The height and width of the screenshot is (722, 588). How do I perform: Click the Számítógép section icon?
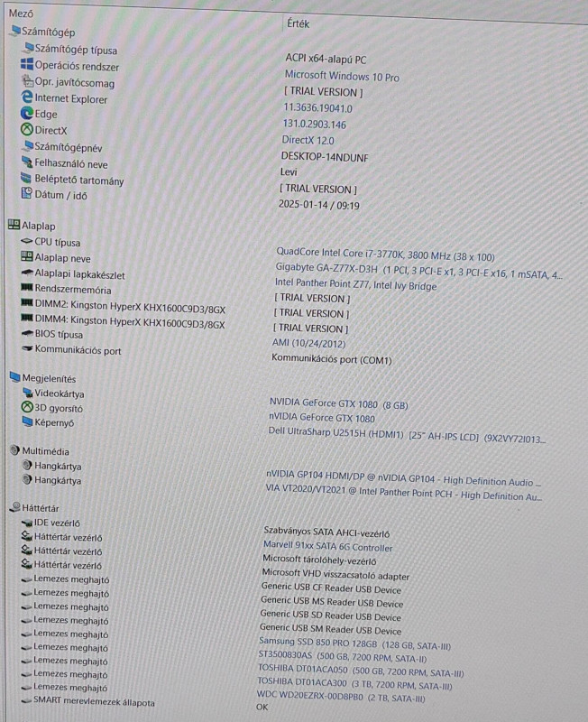pos(15,31)
